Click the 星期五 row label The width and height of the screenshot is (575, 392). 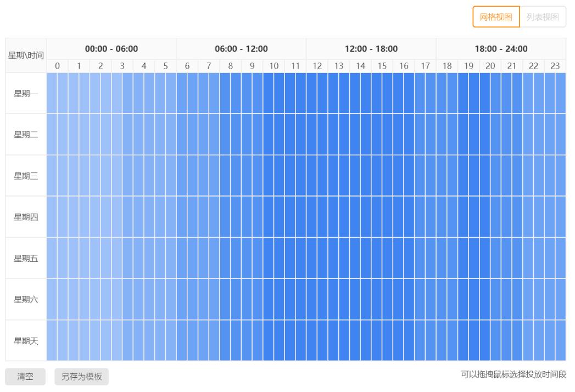(26, 258)
